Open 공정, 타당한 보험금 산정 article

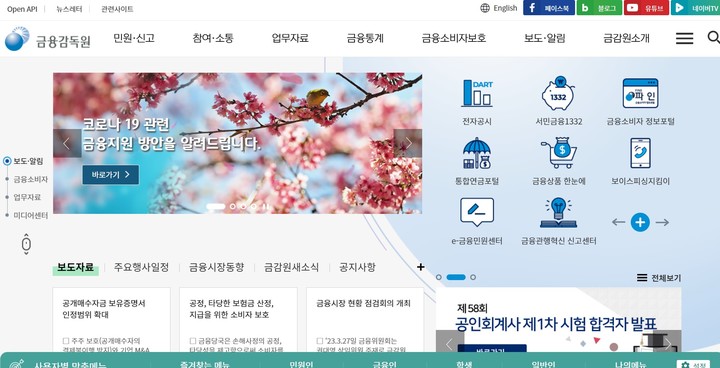(x=238, y=320)
